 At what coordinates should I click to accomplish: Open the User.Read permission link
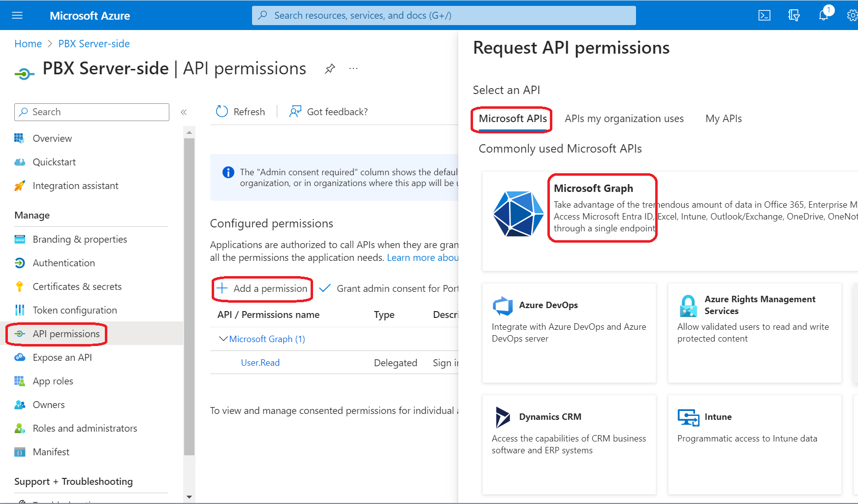point(260,363)
